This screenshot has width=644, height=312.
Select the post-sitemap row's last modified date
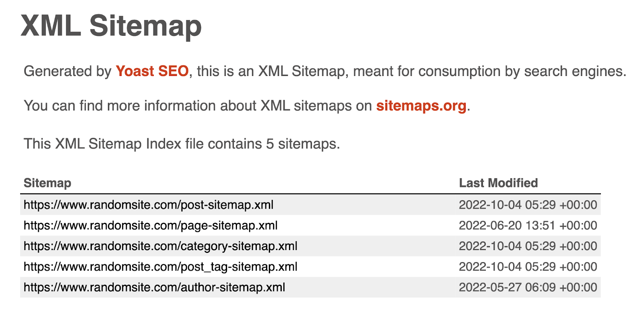tap(528, 205)
